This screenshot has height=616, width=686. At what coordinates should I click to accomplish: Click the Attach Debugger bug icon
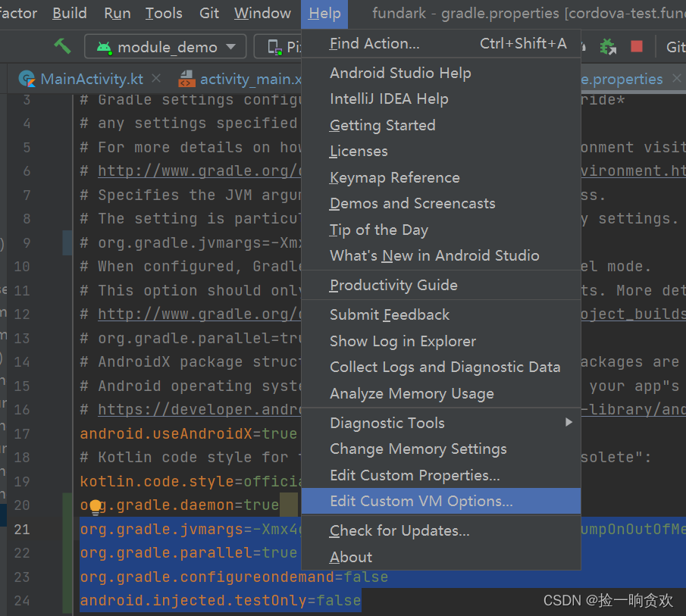pos(608,46)
